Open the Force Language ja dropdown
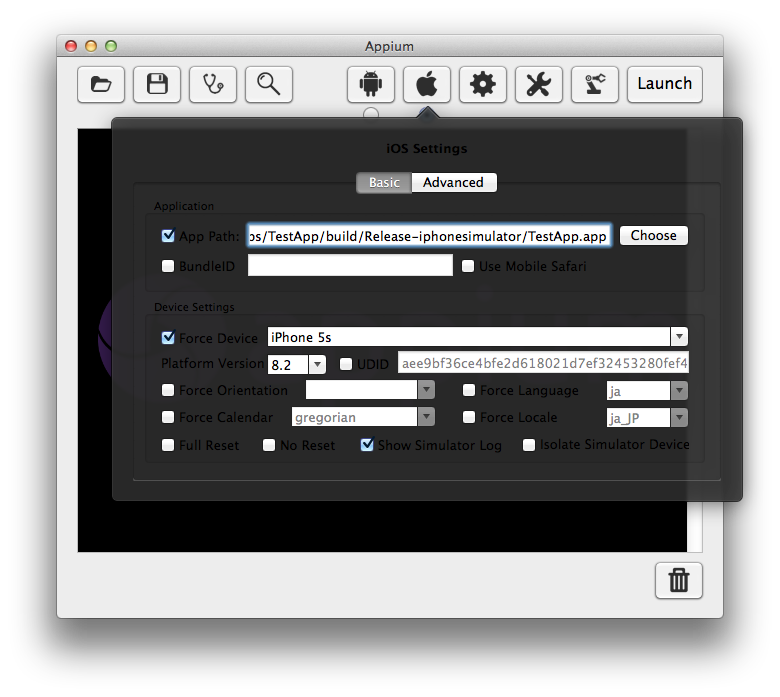The height and width of the screenshot is (697, 780). pos(679,391)
